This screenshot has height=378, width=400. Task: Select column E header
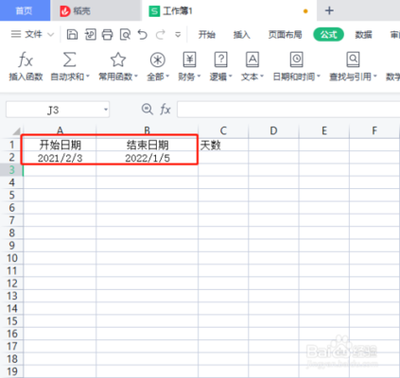pyautogui.click(x=324, y=130)
